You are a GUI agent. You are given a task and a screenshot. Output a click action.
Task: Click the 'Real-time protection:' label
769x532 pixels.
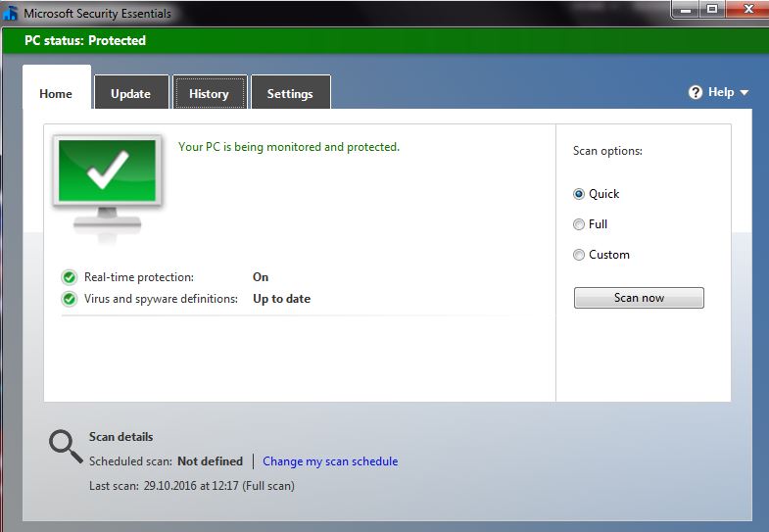(139, 277)
